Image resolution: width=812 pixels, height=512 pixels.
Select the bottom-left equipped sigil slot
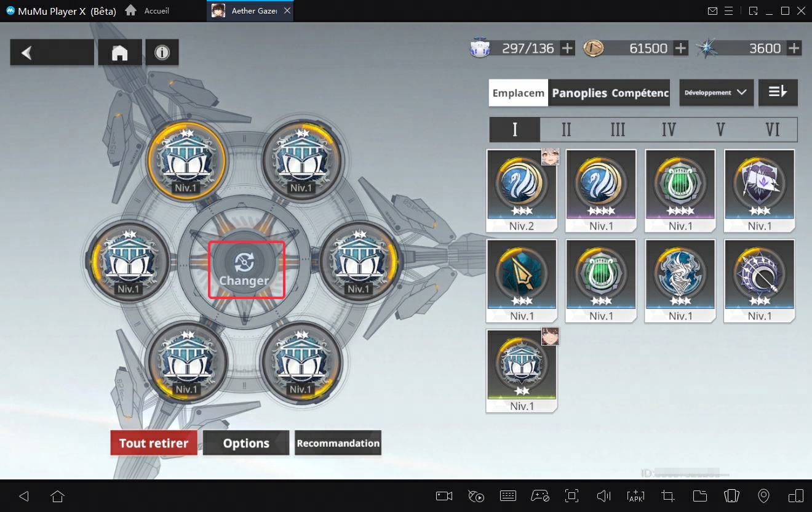186,361
